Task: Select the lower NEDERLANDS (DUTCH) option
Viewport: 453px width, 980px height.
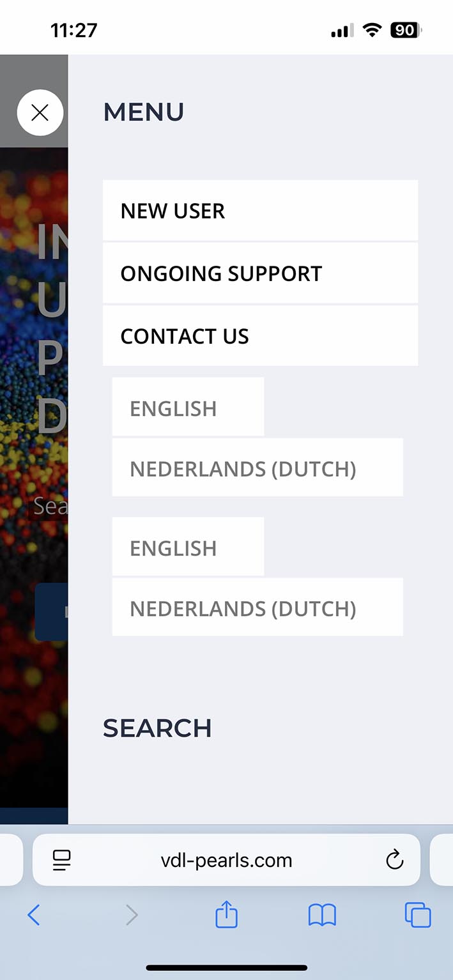Action: point(257,608)
